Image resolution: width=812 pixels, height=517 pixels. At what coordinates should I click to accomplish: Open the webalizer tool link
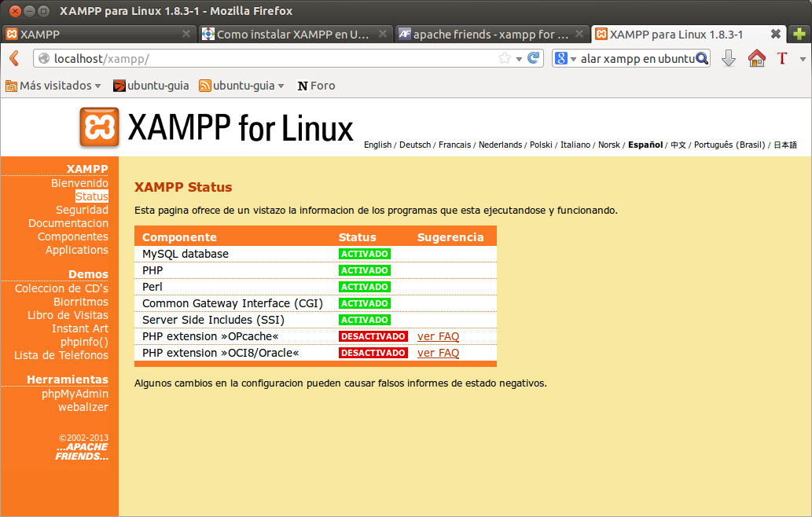coord(83,407)
